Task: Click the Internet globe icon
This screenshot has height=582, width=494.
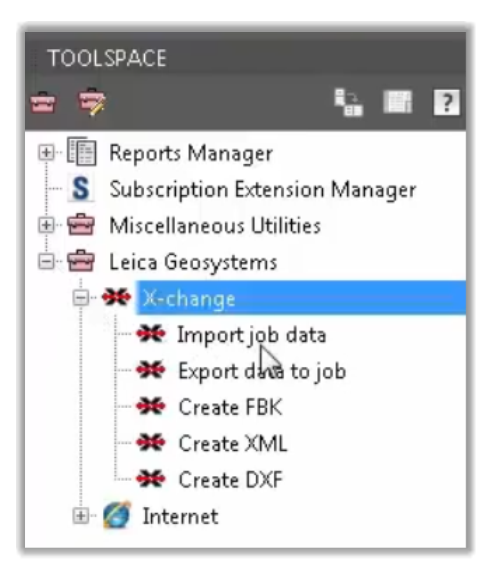Action: click(x=117, y=515)
